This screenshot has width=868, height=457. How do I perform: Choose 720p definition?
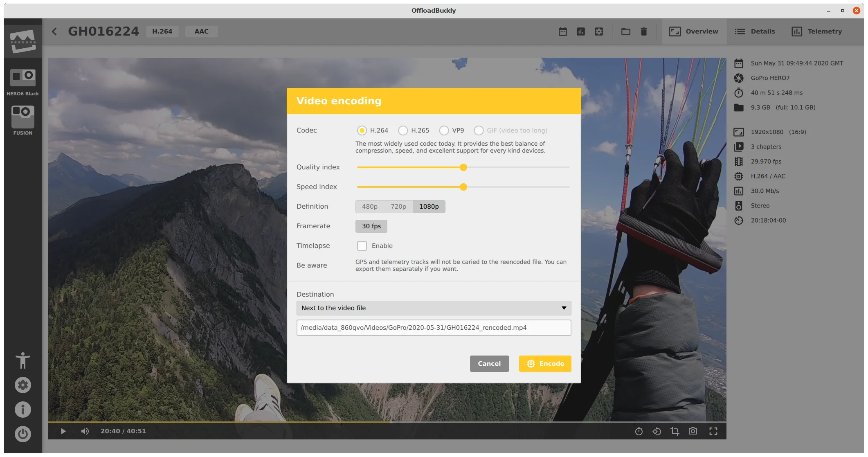(x=398, y=207)
